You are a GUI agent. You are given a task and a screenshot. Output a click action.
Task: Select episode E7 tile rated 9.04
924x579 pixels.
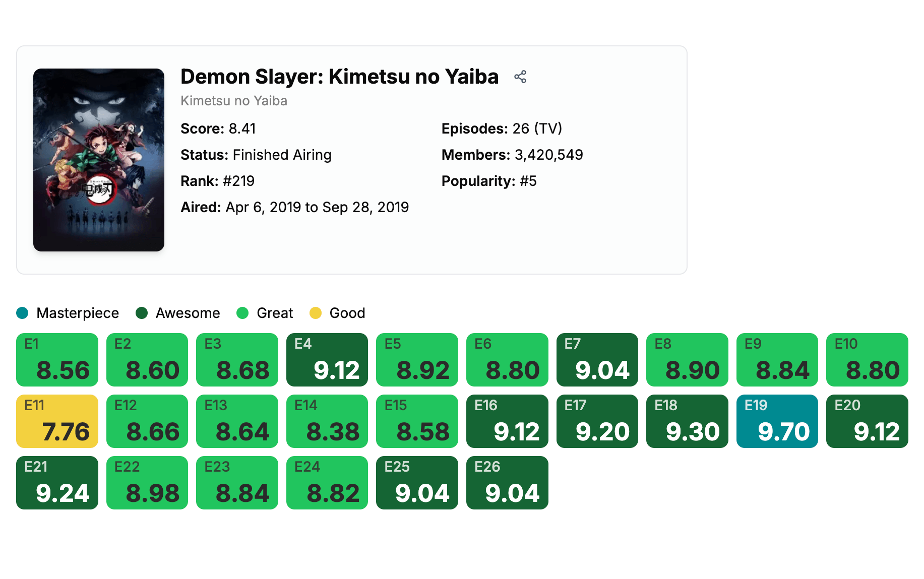pos(597,360)
